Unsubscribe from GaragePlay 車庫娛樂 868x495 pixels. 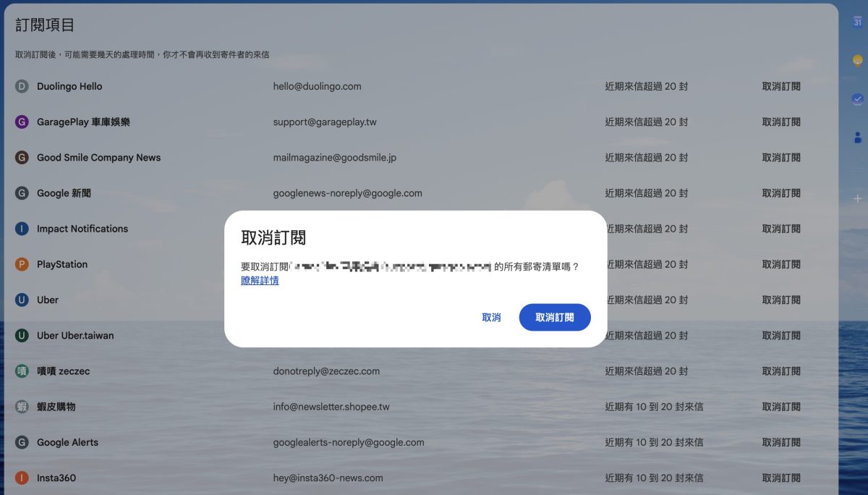(781, 122)
